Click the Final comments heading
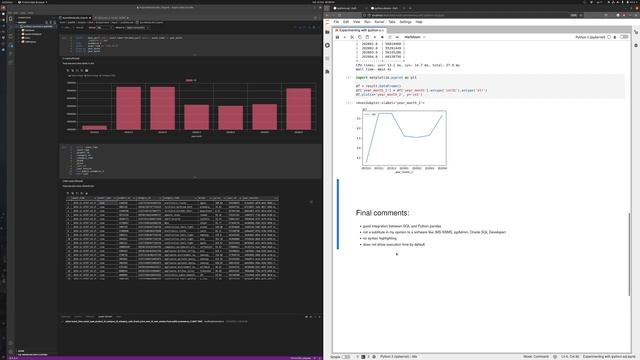This screenshot has height=360, width=640. [x=382, y=213]
